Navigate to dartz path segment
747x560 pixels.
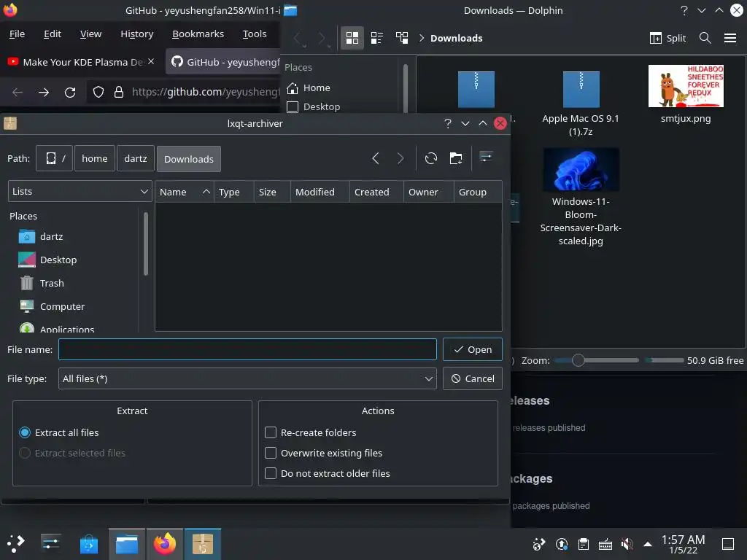tap(136, 158)
